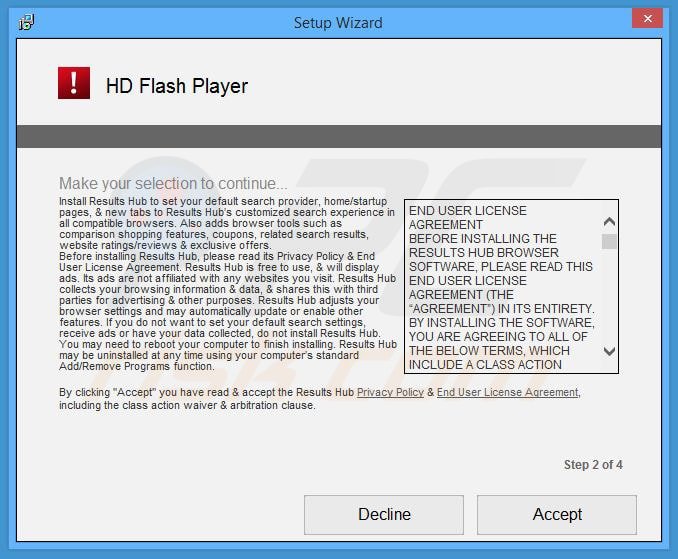Screen dimensions: 678x559
Task: Click the license agreement scrollbar thumb
Action: pyautogui.click(x=609, y=241)
